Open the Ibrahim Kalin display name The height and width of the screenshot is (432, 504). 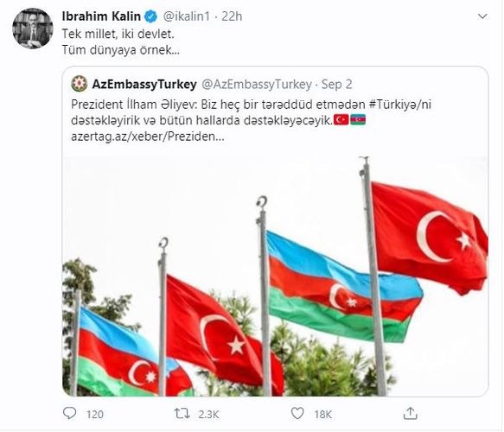coord(101,16)
